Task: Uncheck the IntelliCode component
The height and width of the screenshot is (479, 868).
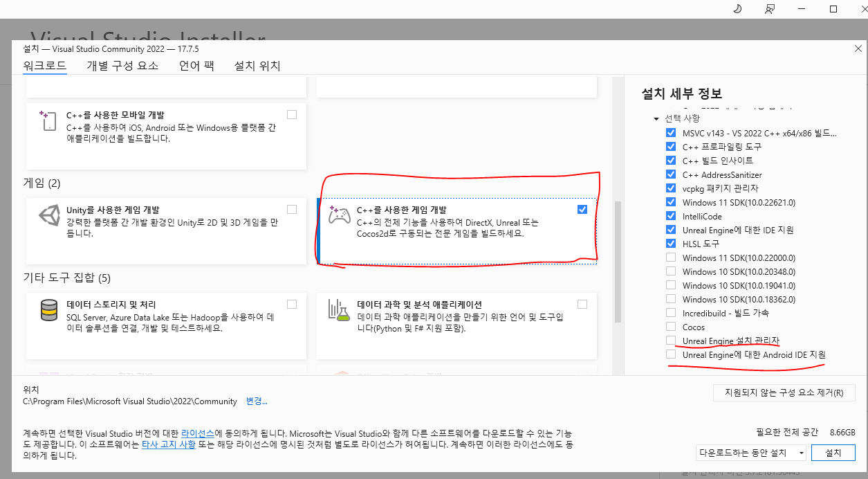Action: [x=670, y=215]
